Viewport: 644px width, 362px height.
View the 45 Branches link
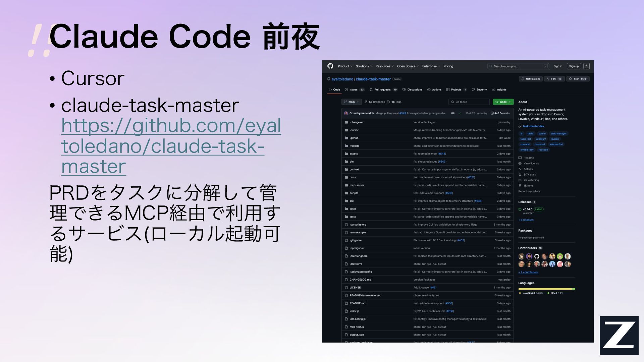click(x=375, y=102)
